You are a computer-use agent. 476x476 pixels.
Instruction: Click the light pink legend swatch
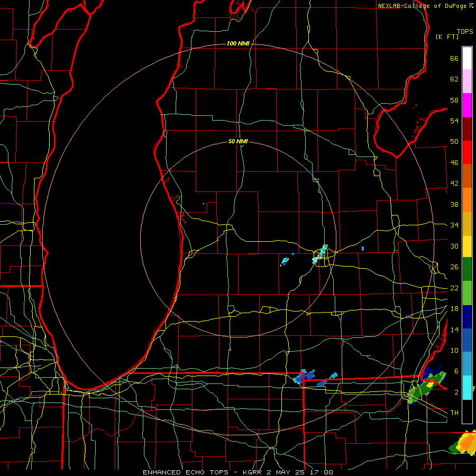click(x=467, y=81)
